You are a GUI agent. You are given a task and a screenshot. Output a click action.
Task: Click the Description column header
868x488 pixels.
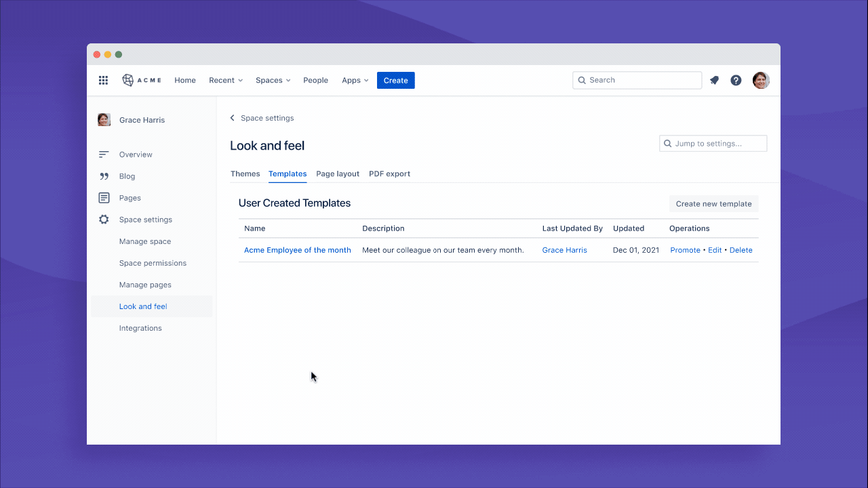coord(383,228)
